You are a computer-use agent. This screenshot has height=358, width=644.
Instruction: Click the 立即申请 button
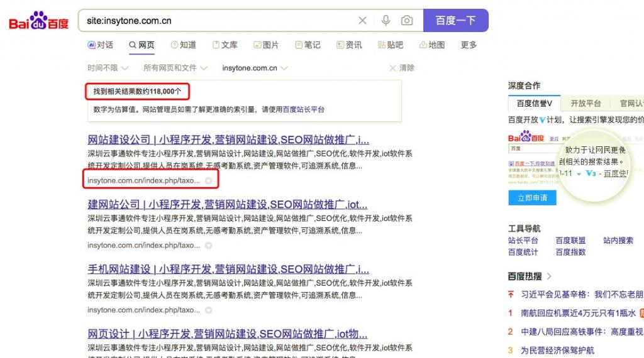pos(532,198)
